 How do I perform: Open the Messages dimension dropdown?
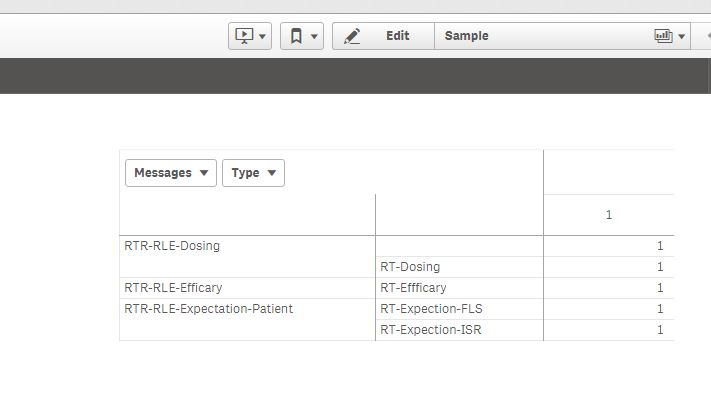[171, 173]
